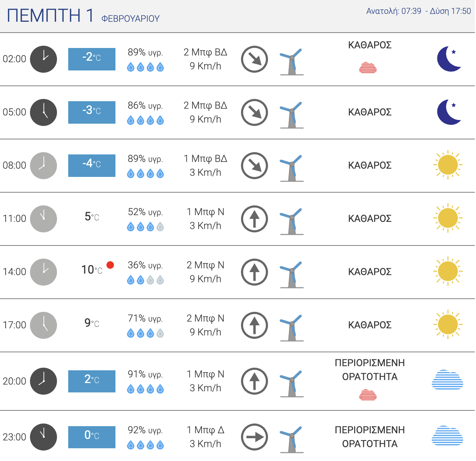Click the sun icon for 08:00
Image resolution: width=476 pixels, height=461 pixels.
(448, 165)
